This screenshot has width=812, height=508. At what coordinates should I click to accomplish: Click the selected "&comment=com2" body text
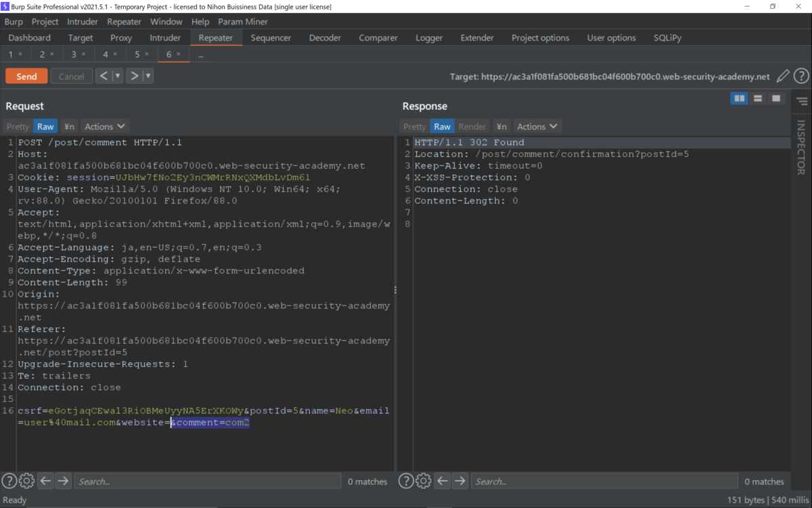click(x=210, y=422)
